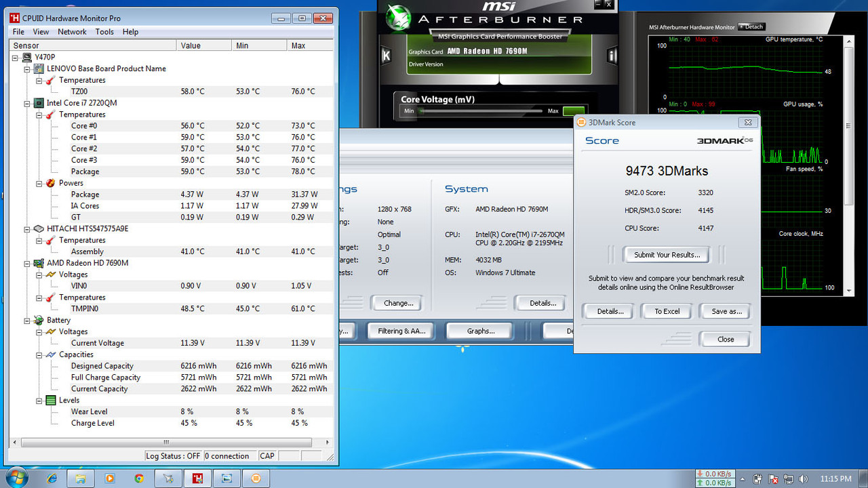Close the 3DMark Score dialog with Close

[725, 339]
